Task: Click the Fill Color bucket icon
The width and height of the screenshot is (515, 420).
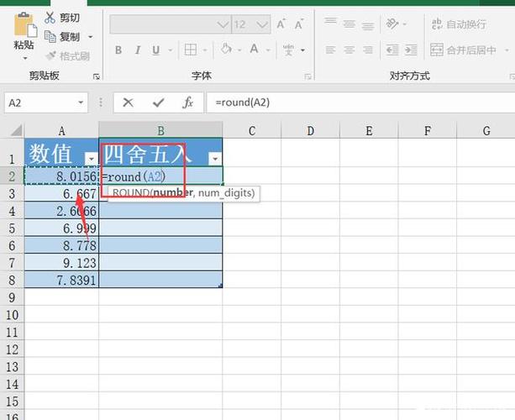Action: click(226, 50)
